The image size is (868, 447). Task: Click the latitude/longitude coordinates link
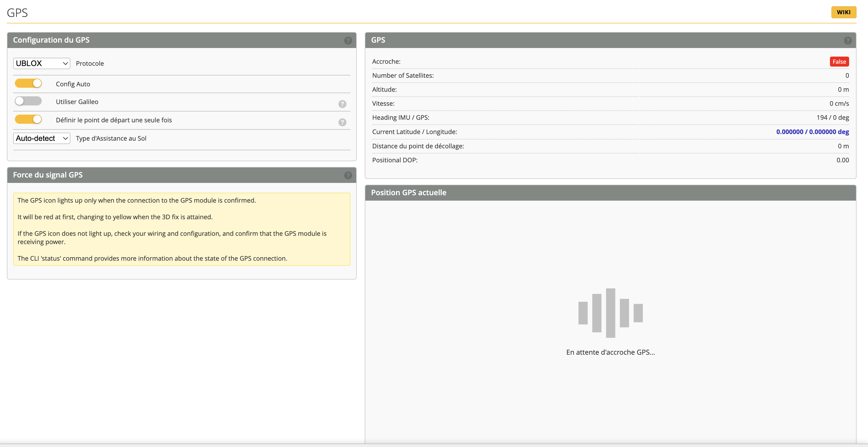click(x=812, y=132)
